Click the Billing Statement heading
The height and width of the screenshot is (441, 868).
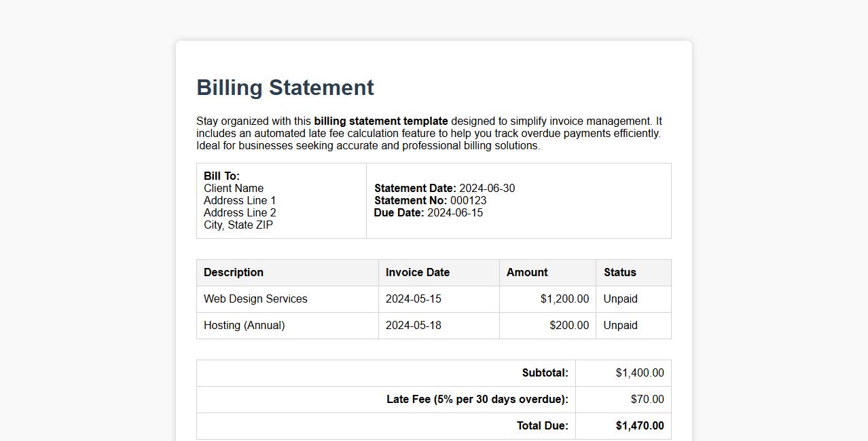(x=284, y=87)
